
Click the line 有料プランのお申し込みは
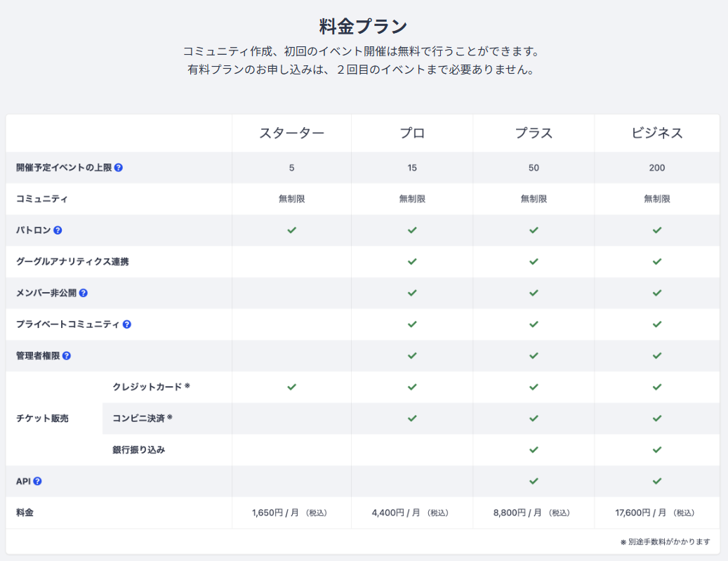coord(362,70)
